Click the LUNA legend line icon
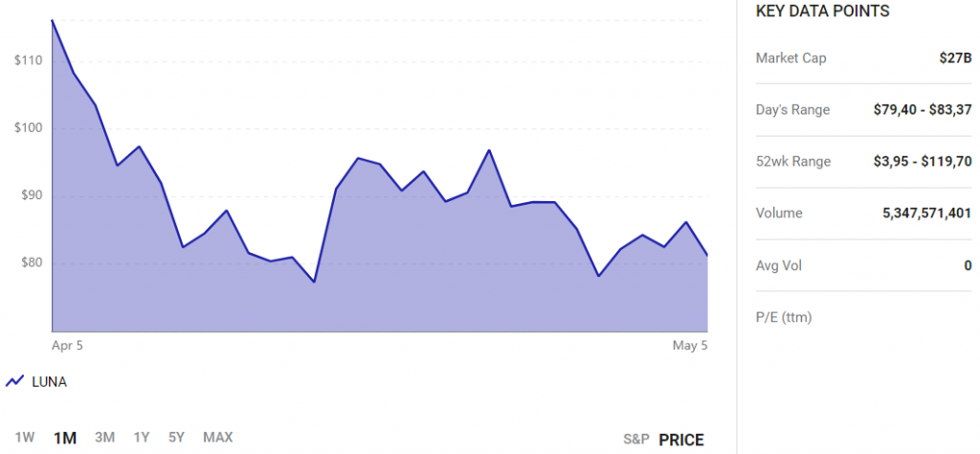The height and width of the screenshot is (454, 980). 14,381
